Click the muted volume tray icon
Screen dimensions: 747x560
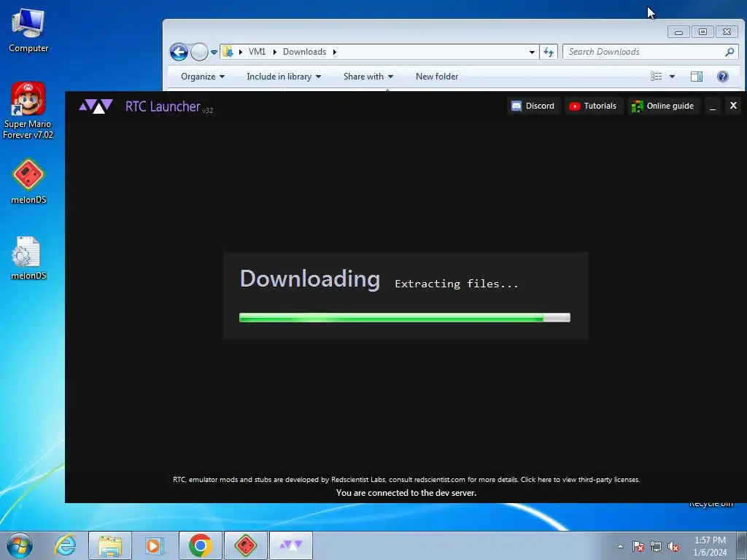pos(673,546)
